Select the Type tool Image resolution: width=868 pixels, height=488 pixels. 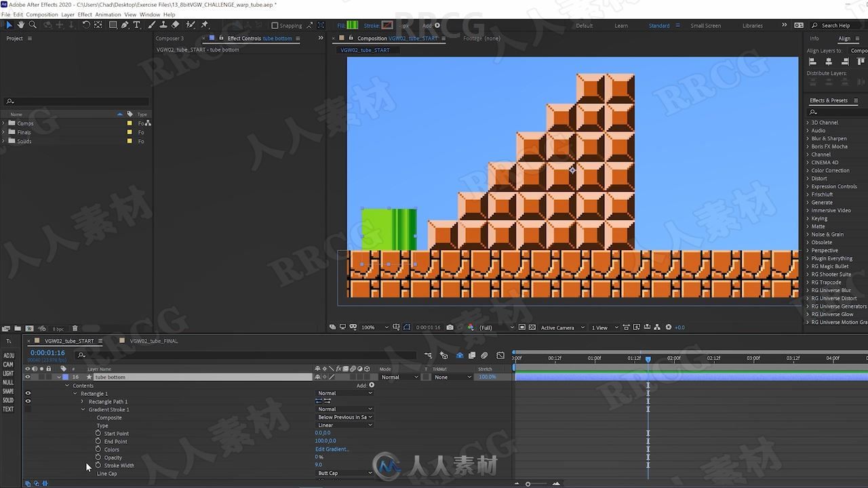(x=136, y=25)
